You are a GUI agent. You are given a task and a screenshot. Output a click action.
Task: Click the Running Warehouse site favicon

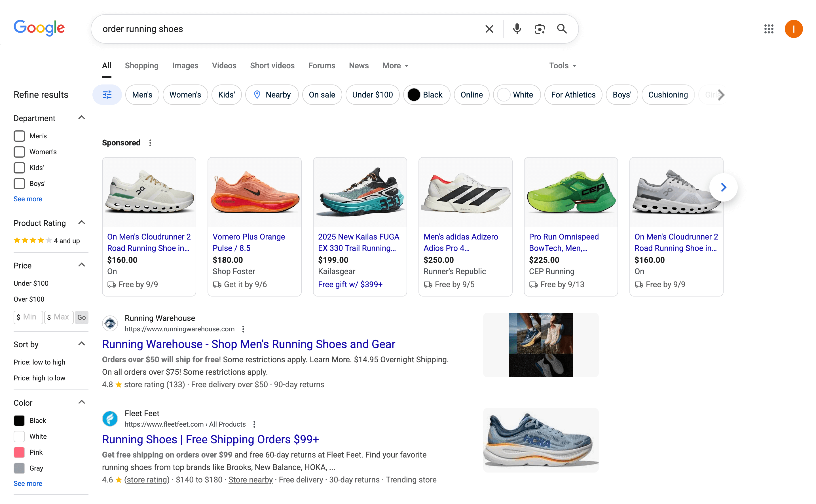(110, 323)
